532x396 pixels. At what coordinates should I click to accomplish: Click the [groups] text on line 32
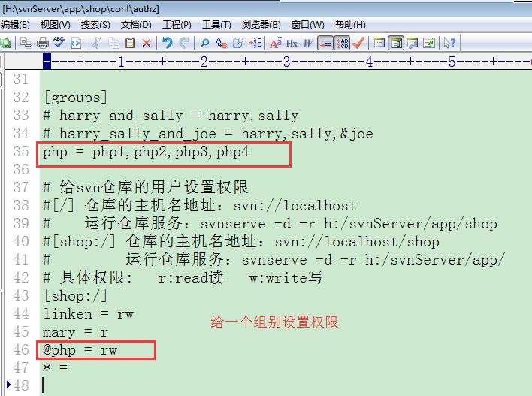point(75,98)
